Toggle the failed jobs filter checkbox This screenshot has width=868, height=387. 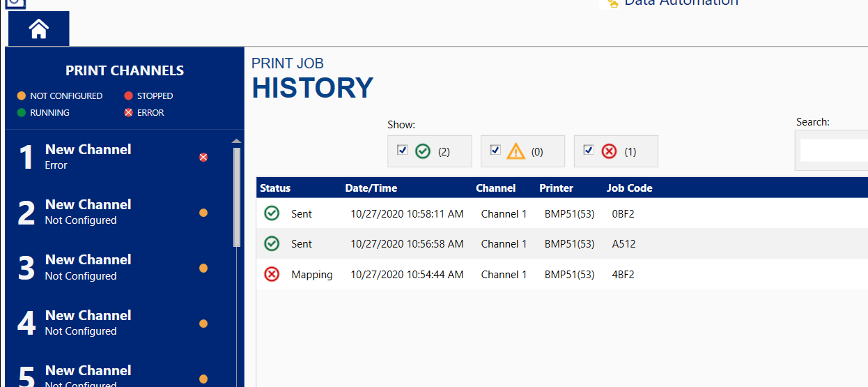pyautogui.click(x=589, y=150)
